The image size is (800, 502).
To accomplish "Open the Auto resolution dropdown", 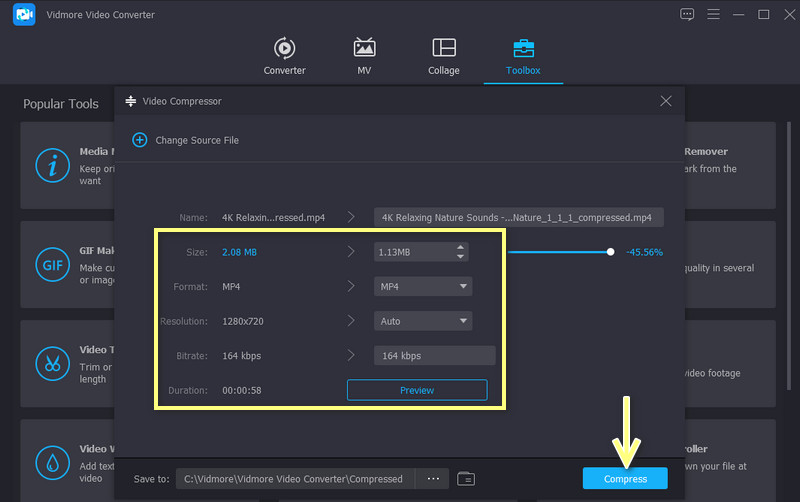I will (x=463, y=321).
